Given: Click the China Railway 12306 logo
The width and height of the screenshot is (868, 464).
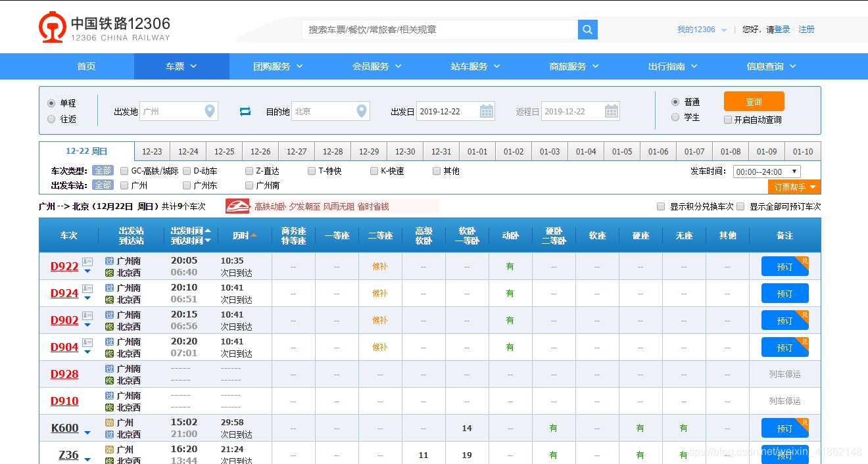Looking at the screenshot, I should pos(105,28).
